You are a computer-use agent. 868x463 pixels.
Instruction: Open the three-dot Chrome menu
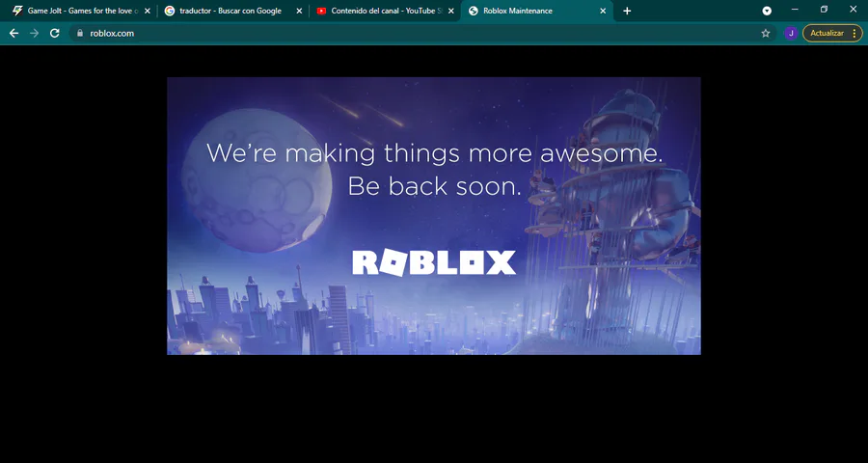point(854,33)
